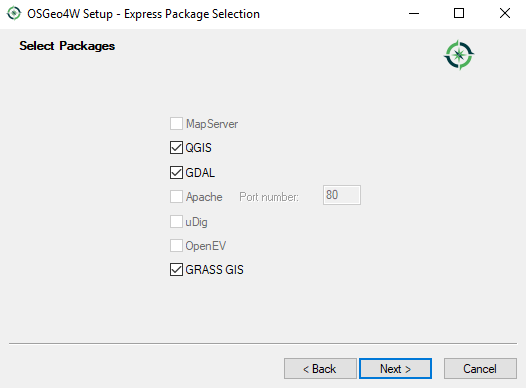This screenshot has width=526, height=388.
Task: Uncheck the GDAL package checkbox
Action: (x=176, y=172)
